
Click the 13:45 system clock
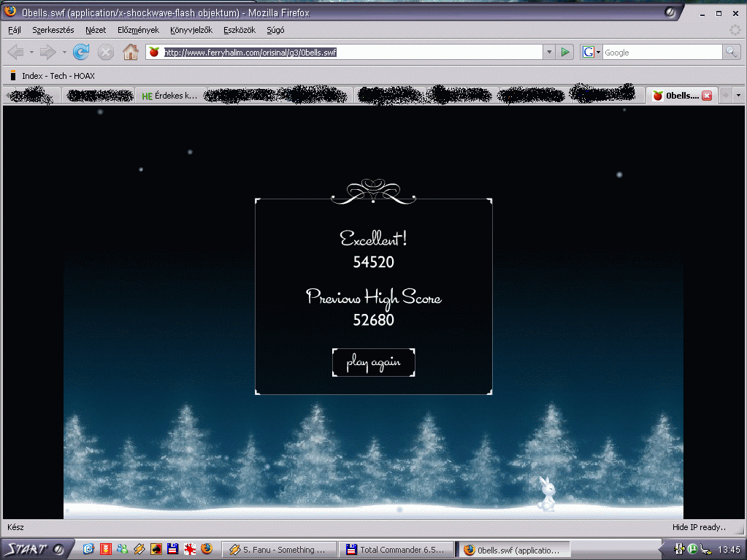coord(729,550)
